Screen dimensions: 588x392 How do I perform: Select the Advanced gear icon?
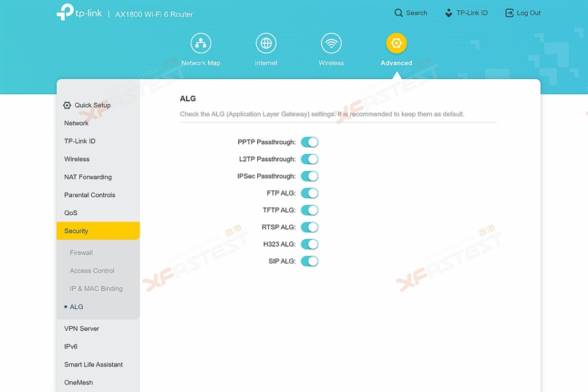click(x=396, y=43)
